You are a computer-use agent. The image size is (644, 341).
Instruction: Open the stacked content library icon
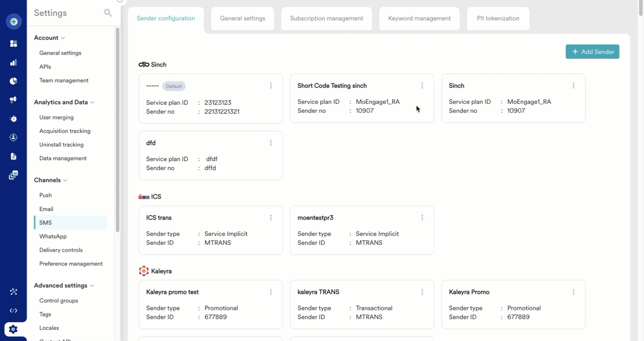pyautogui.click(x=13, y=175)
